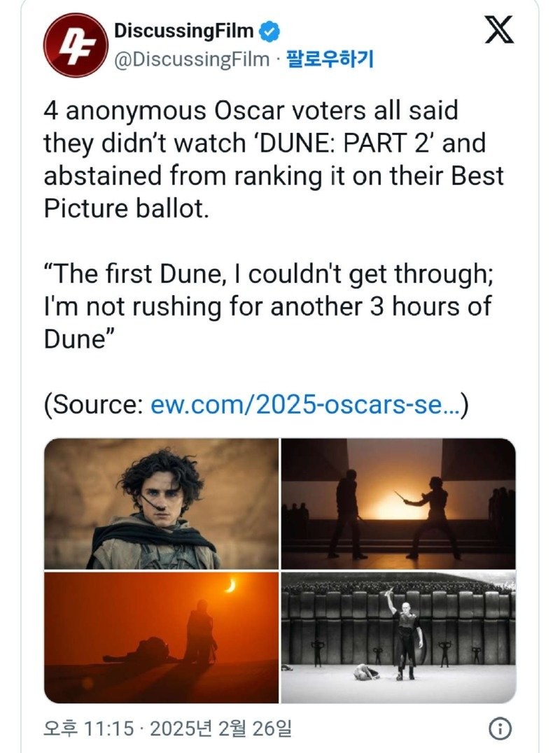The width and height of the screenshot is (560, 753).
Task: Click the 오후 11:15 post time
Action: [88, 729]
